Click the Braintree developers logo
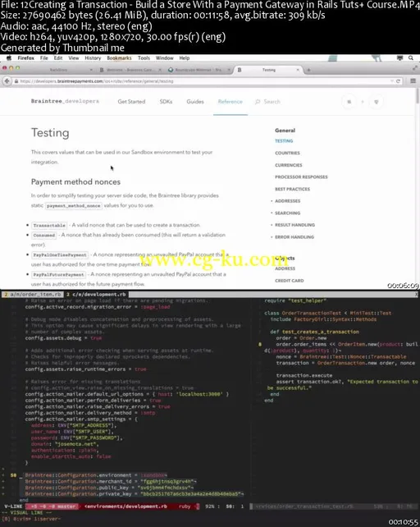 click(x=65, y=101)
